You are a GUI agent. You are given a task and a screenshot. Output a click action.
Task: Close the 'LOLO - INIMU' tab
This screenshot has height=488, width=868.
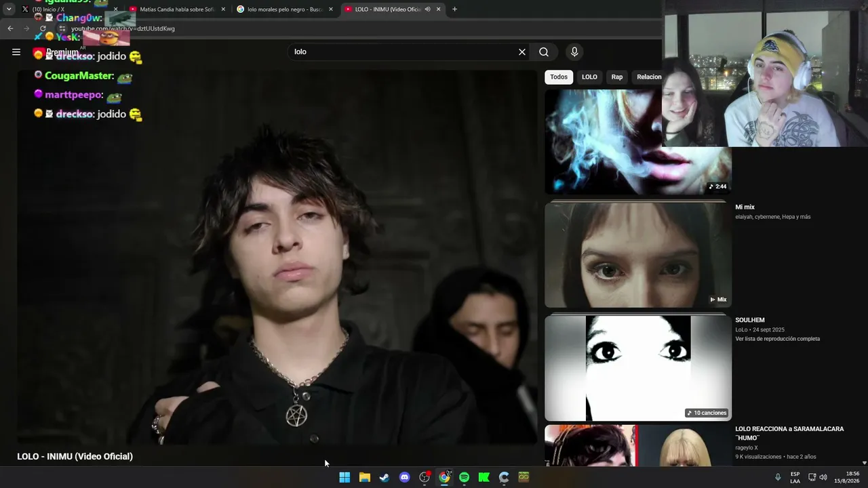[x=439, y=9]
